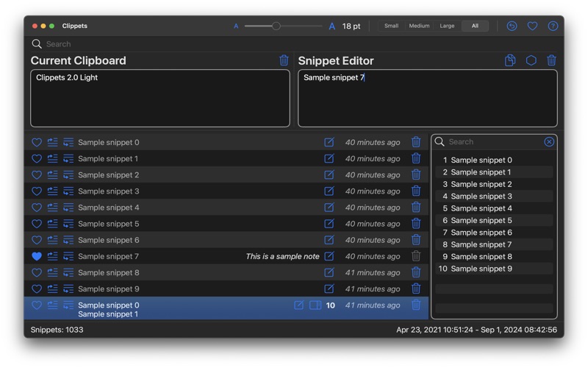Select the Large size filter tab
This screenshot has width=588, height=368.
(x=447, y=26)
